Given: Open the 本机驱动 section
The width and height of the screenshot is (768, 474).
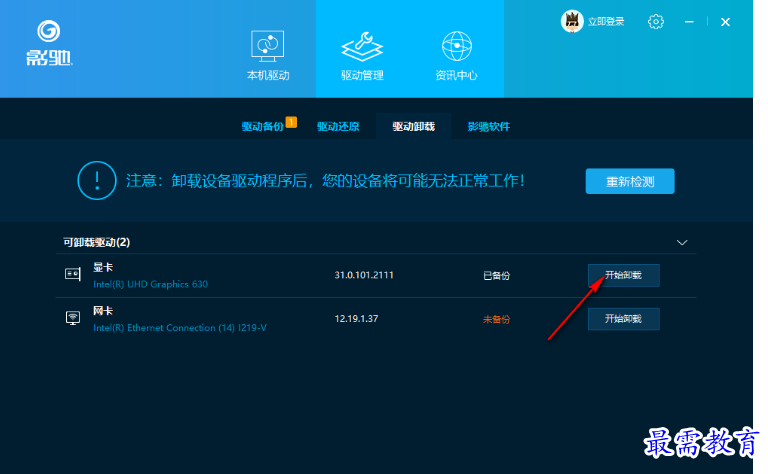Looking at the screenshot, I should click(x=268, y=55).
